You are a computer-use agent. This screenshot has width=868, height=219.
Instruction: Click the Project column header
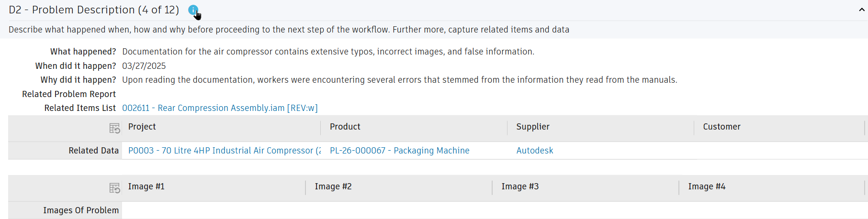pos(142,127)
